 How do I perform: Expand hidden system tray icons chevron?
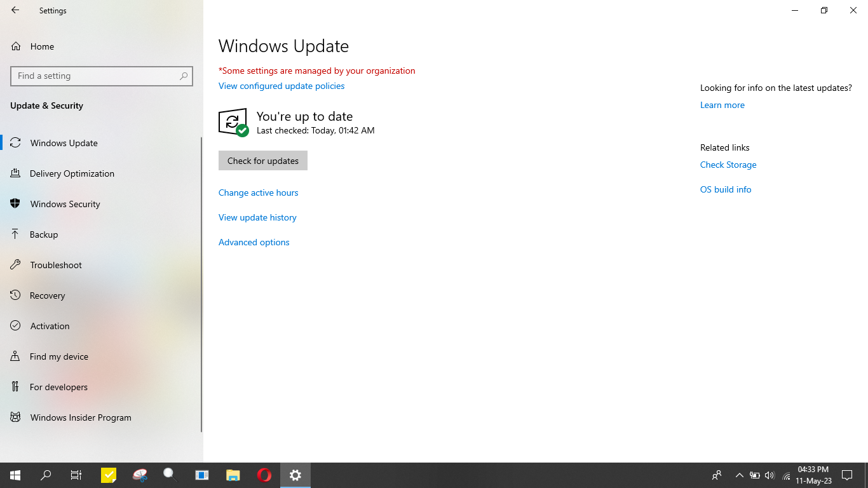pos(739,475)
